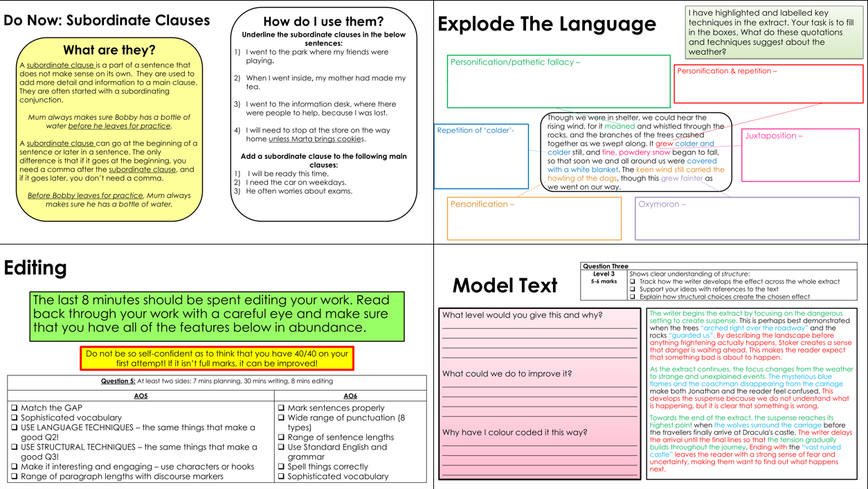Check 'Use Standard English and grammar' box
This screenshot has height=489, width=868.
click(281, 447)
